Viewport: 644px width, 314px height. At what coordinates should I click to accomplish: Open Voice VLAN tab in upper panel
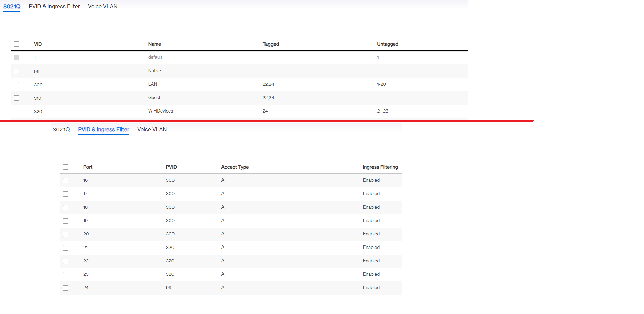click(103, 6)
